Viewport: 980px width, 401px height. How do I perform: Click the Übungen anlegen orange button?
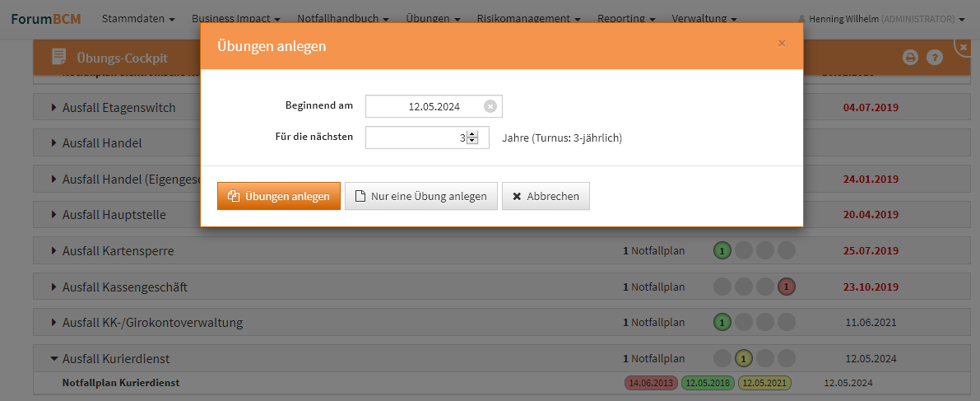[x=279, y=196]
